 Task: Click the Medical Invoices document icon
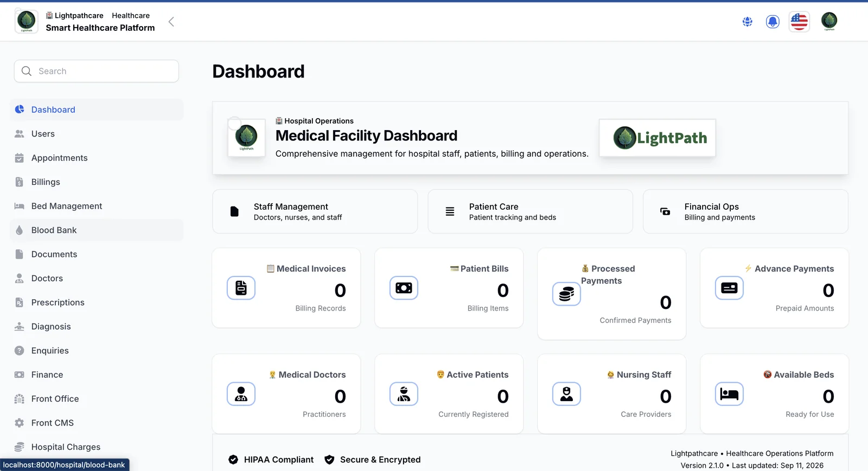pyautogui.click(x=241, y=288)
